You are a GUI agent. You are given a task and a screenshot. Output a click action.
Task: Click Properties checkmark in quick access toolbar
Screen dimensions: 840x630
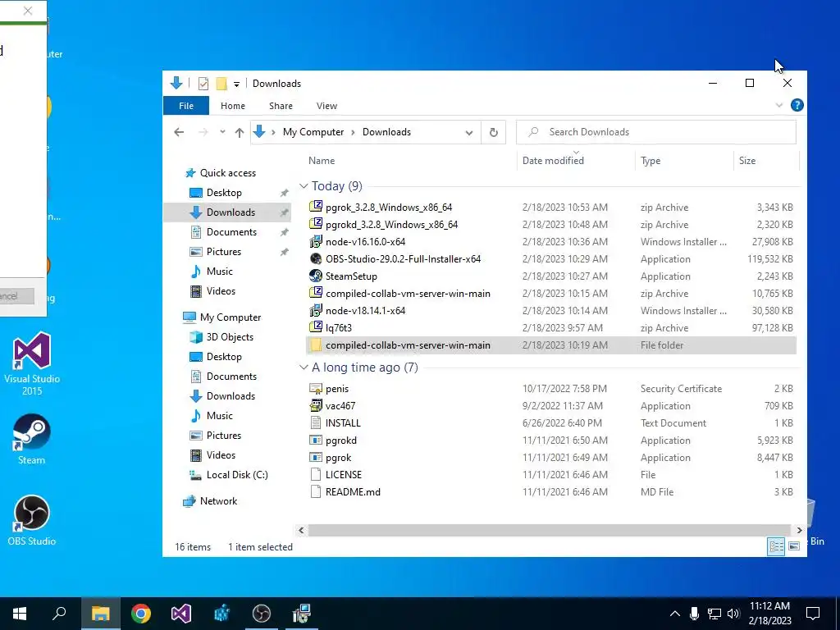coord(203,84)
